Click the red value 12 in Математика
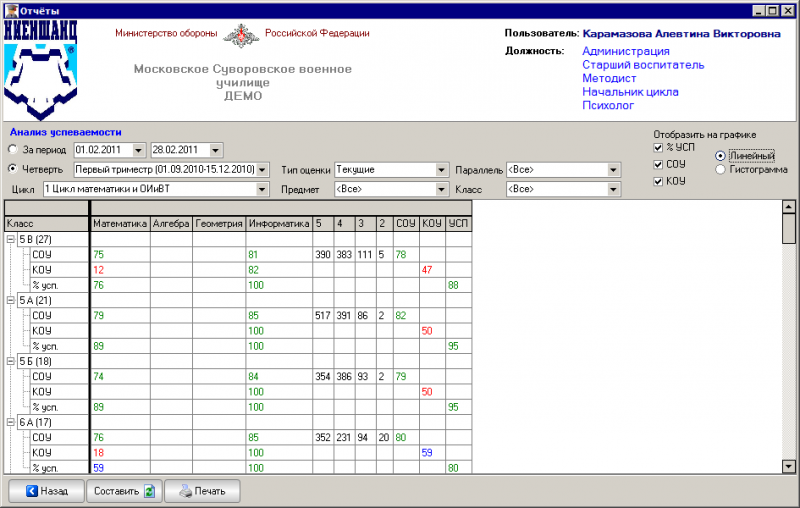Screen dimensions: 800x508 [x=98, y=269]
